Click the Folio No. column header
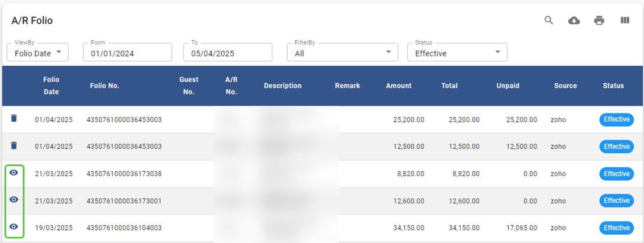Viewport: 644px width, 243px height. [x=105, y=86]
